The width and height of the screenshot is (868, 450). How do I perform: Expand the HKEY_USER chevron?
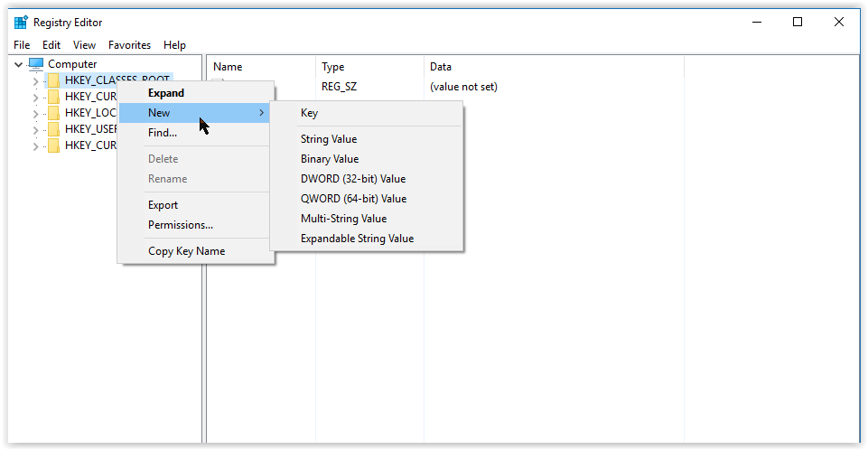[35, 130]
